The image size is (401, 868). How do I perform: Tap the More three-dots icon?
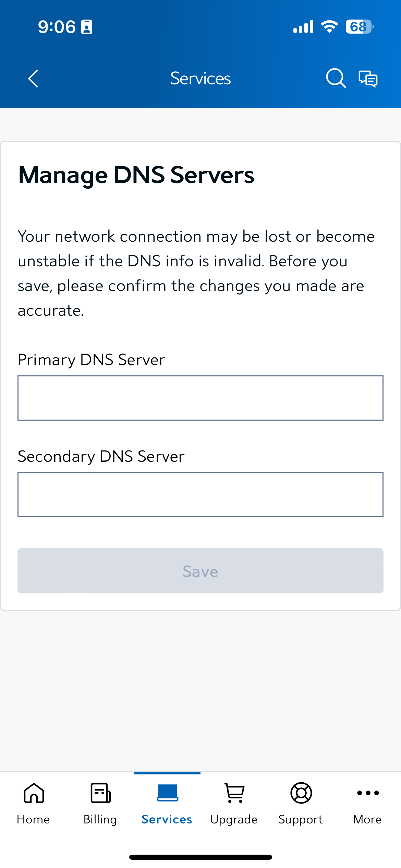click(368, 793)
